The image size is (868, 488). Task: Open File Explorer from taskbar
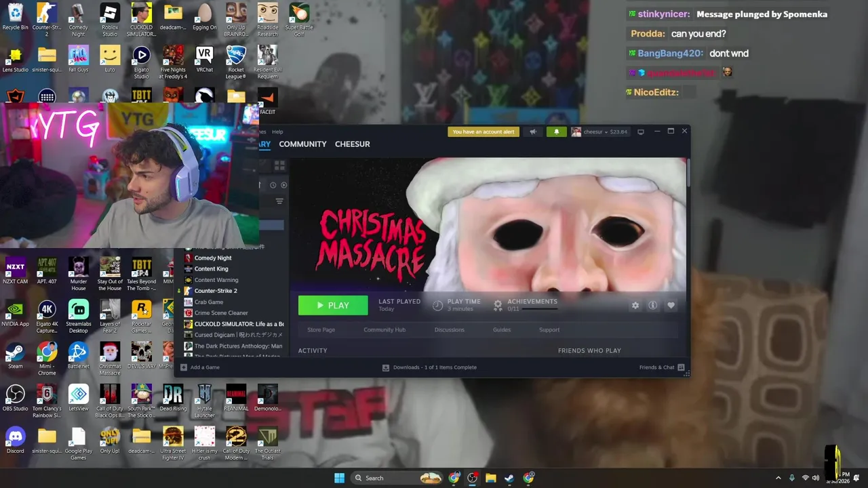point(490,478)
